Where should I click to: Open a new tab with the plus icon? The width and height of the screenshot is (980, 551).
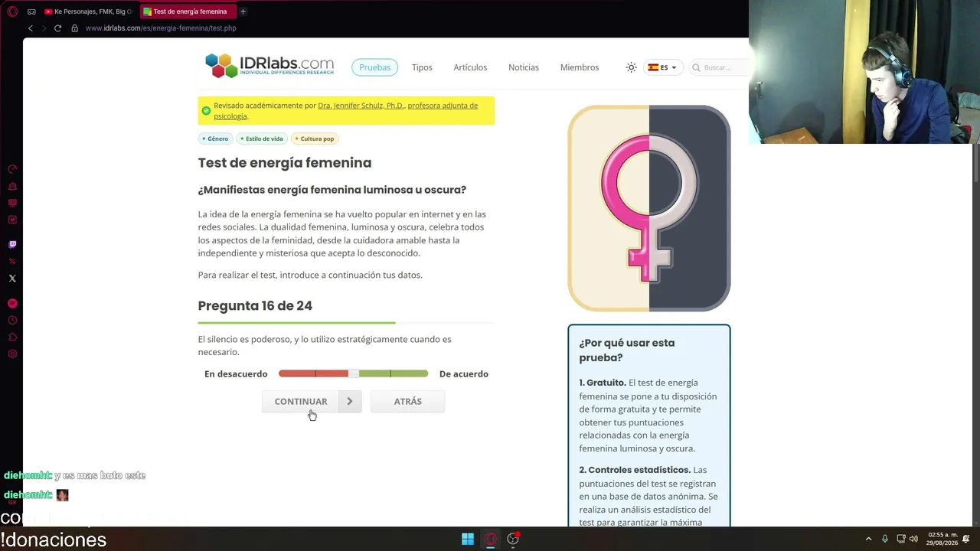coord(243,11)
